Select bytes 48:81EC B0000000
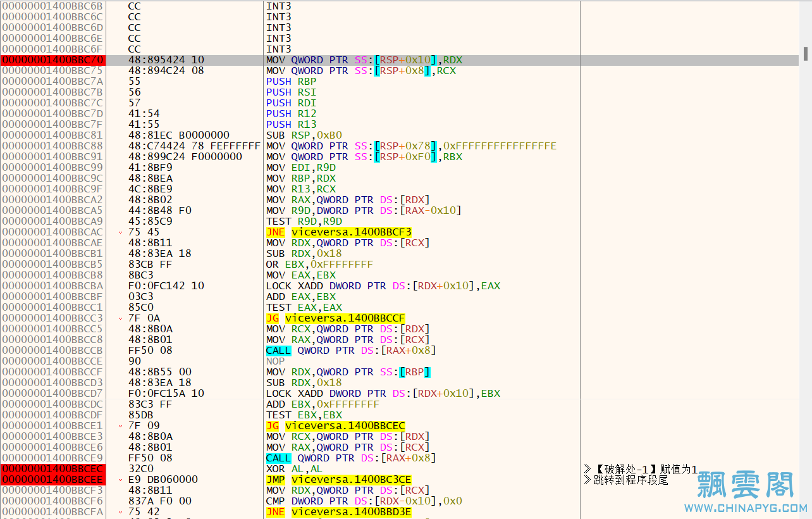The width and height of the screenshot is (812, 519). coord(179,135)
